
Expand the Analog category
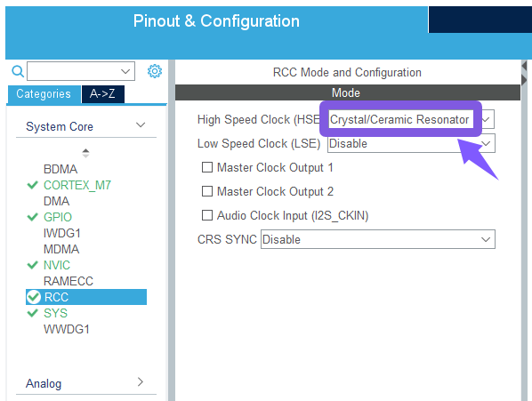click(x=86, y=383)
